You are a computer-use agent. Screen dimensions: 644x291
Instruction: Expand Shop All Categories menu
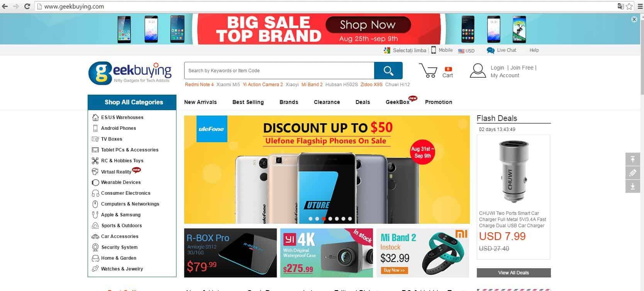point(132,102)
